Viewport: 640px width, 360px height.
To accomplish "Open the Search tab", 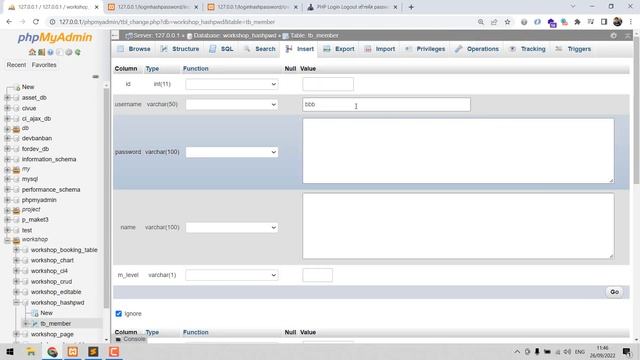I will click(260, 49).
